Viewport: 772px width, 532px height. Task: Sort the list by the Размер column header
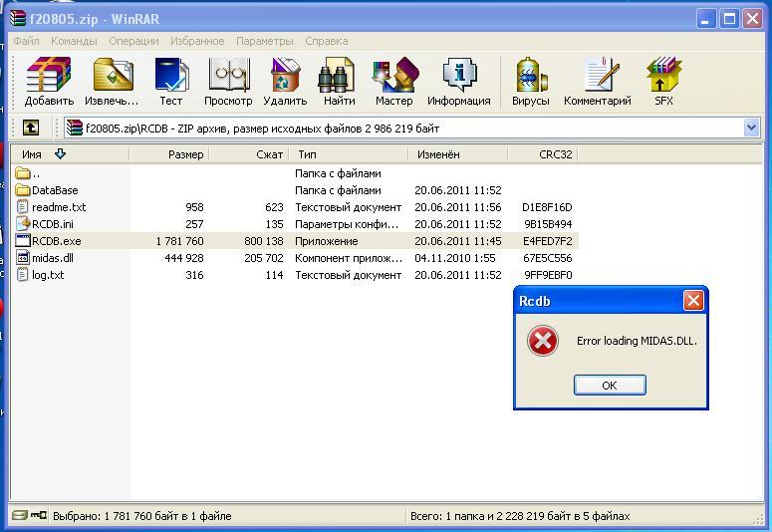169,154
